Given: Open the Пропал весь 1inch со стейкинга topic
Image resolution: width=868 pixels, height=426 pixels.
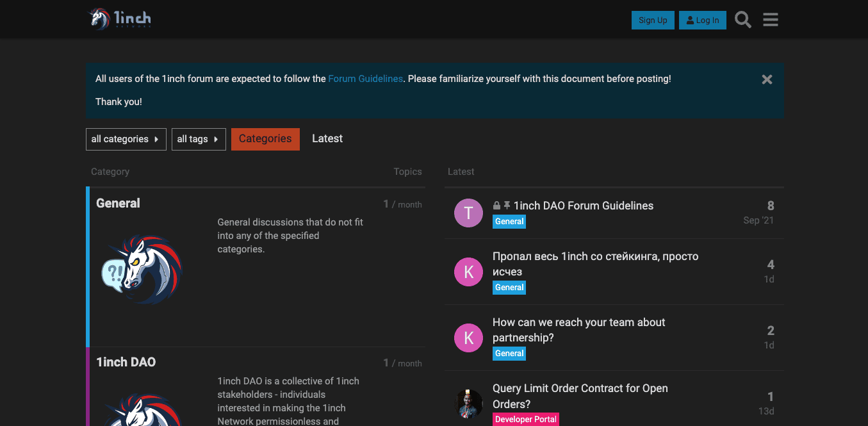Looking at the screenshot, I should 596,264.
